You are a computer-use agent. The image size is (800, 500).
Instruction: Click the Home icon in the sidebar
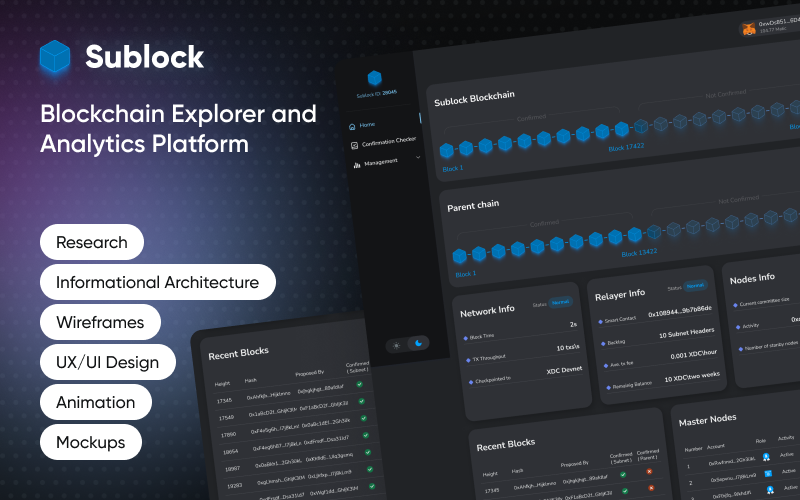point(352,127)
